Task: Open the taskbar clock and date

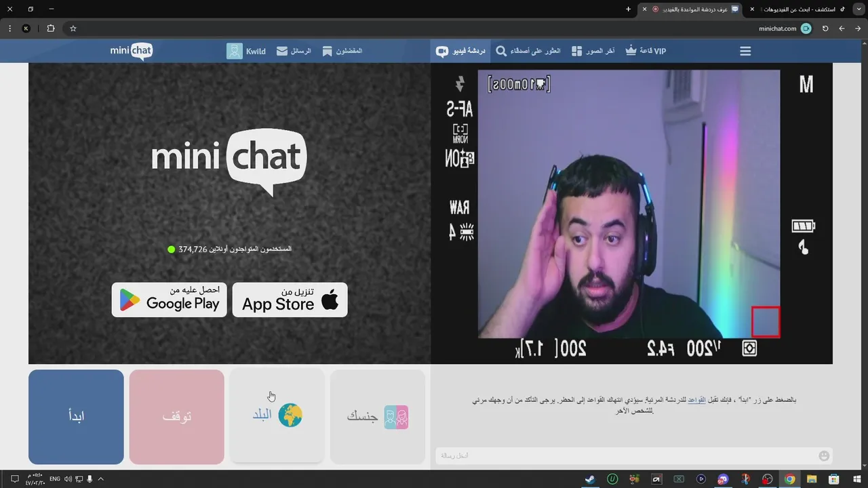Action: click(35, 479)
